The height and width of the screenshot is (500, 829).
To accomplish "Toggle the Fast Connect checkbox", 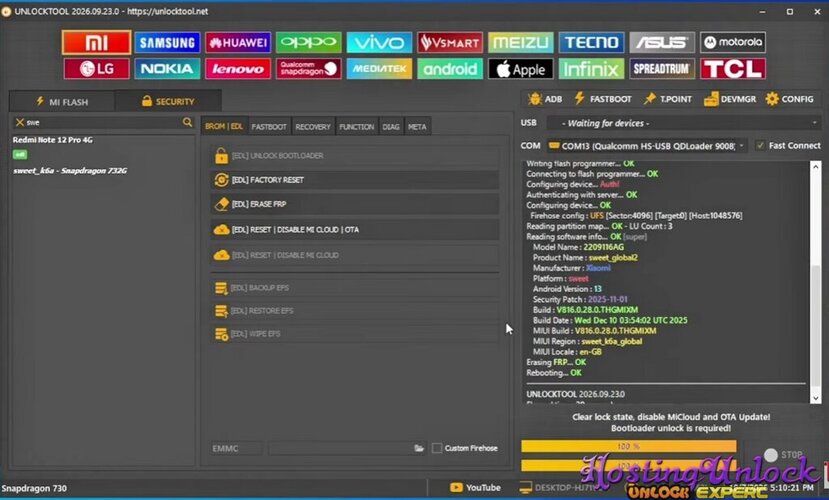I will click(x=760, y=145).
